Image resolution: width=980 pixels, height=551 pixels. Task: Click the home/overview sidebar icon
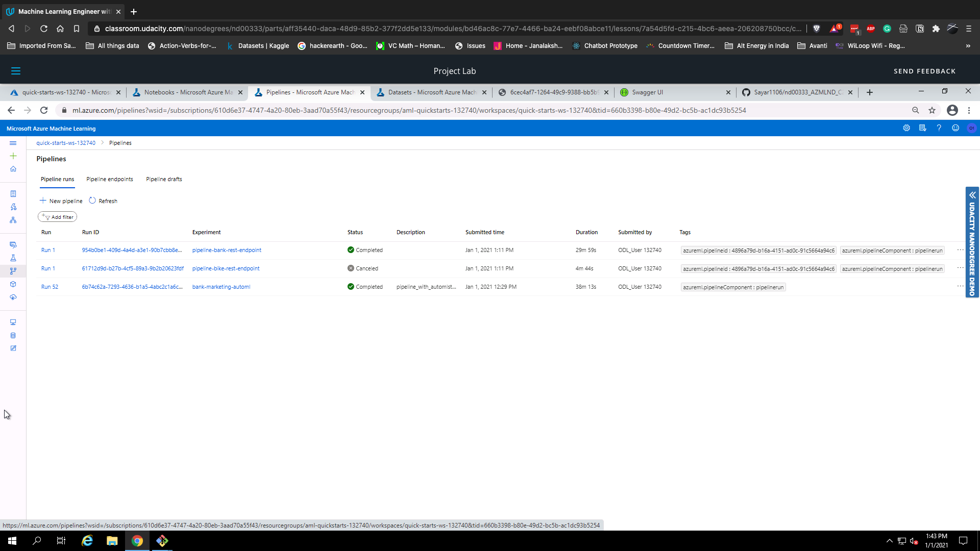[x=13, y=168]
